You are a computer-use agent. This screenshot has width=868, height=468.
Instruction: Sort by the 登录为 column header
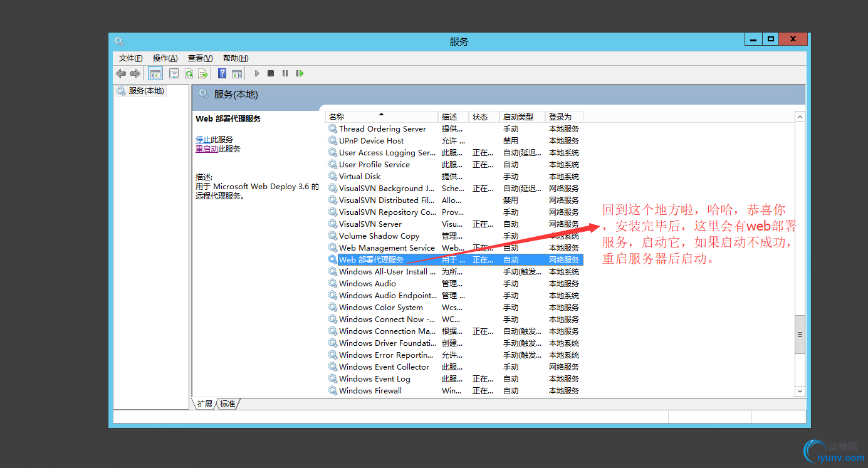(x=565, y=117)
